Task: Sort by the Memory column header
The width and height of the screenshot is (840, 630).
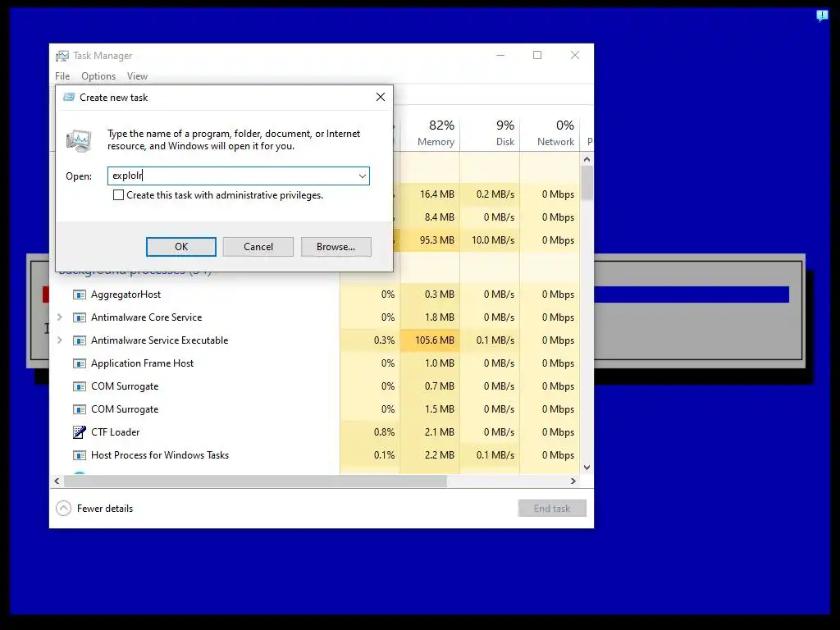Action: (x=430, y=133)
